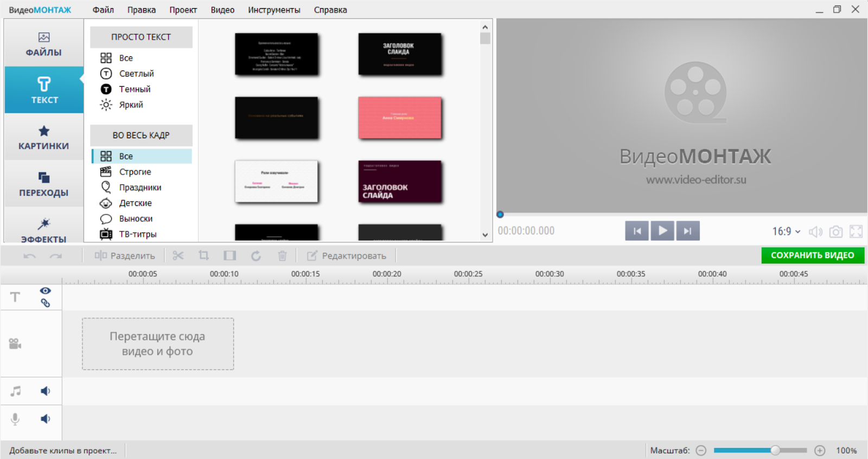Click the scissors cut icon in toolbar
The image size is (868, 459).
click(x=178, y=256)
